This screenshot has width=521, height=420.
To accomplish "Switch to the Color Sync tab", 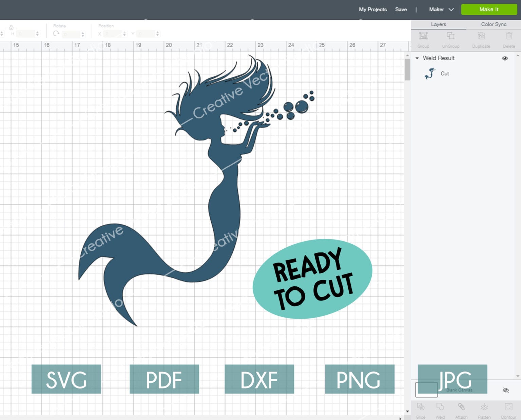I will click(494, 24).
